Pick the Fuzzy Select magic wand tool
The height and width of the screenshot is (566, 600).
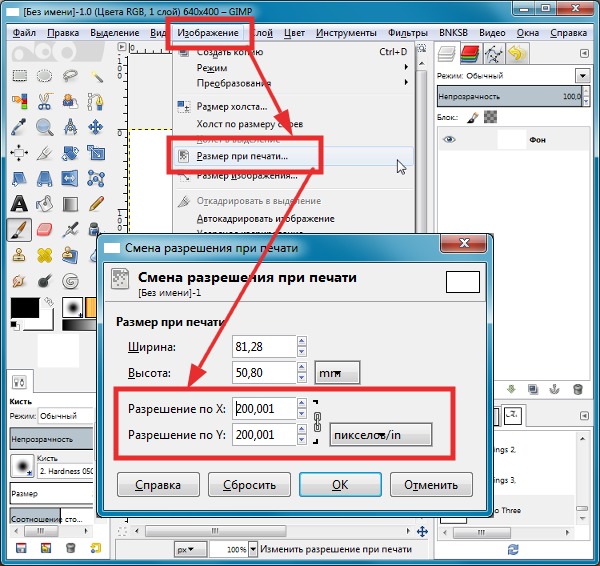coord(96,76)
